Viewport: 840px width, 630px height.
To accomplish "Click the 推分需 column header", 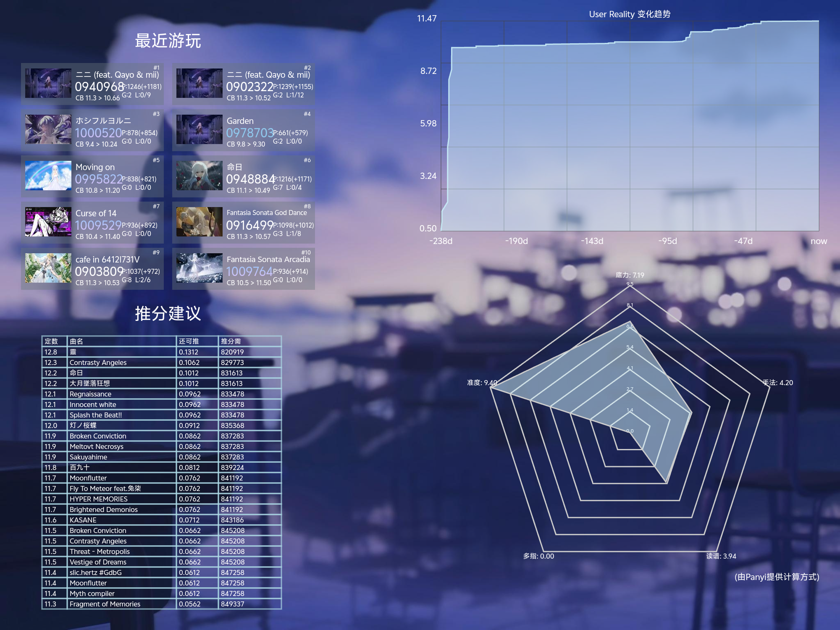I will (231, 341).
